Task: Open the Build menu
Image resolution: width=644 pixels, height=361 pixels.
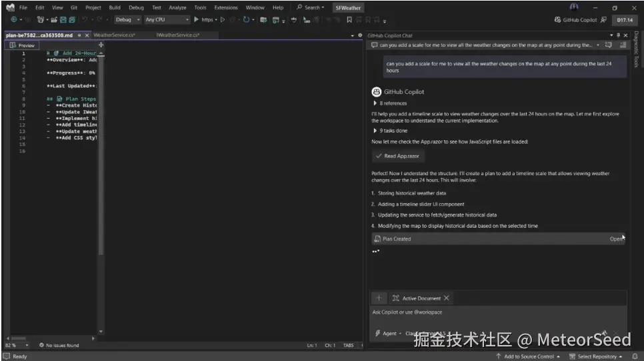Action: pyautogui.click(x=115, y=7)
